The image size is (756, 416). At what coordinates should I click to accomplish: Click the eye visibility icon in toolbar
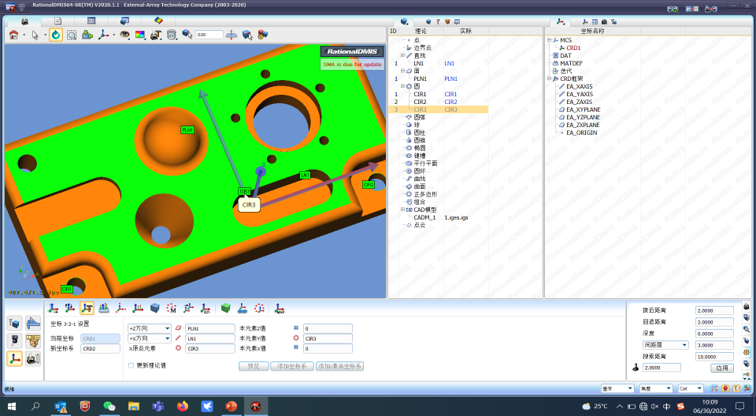125,35
